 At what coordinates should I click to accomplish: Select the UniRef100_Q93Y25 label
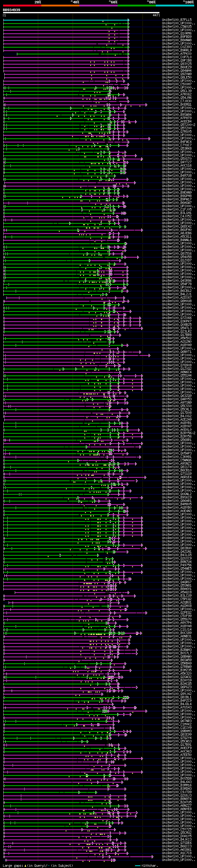pos(177,64)
